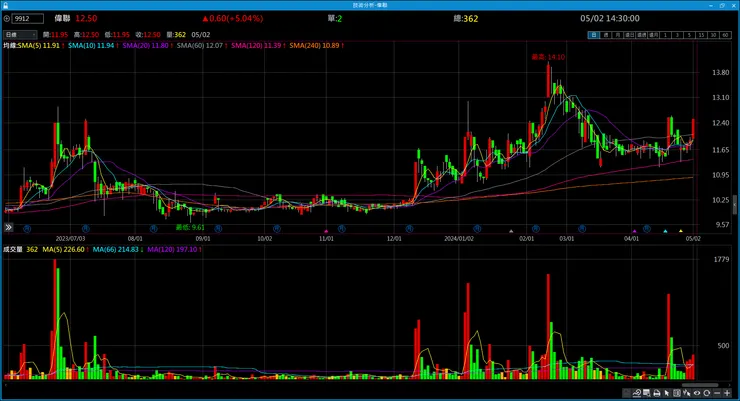Click the vertical handle on the right edge
Image resolution: width=740 pixels, height=401 pixels.
[734, 205]
